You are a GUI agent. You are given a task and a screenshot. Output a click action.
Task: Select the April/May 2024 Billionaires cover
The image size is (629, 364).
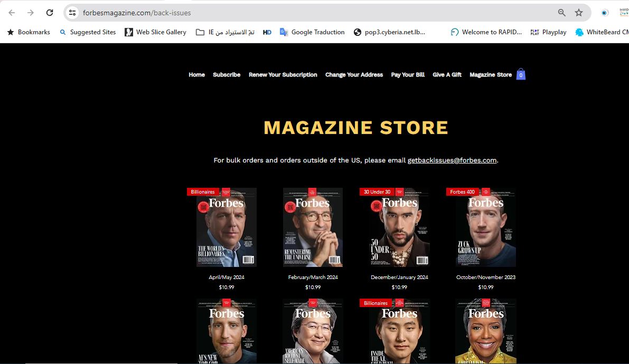227,227
